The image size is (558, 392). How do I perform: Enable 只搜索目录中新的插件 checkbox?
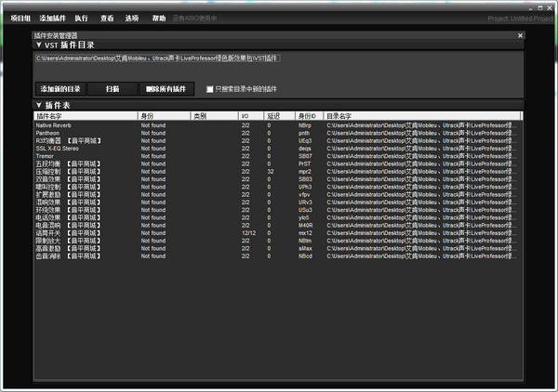coord(209,89)
